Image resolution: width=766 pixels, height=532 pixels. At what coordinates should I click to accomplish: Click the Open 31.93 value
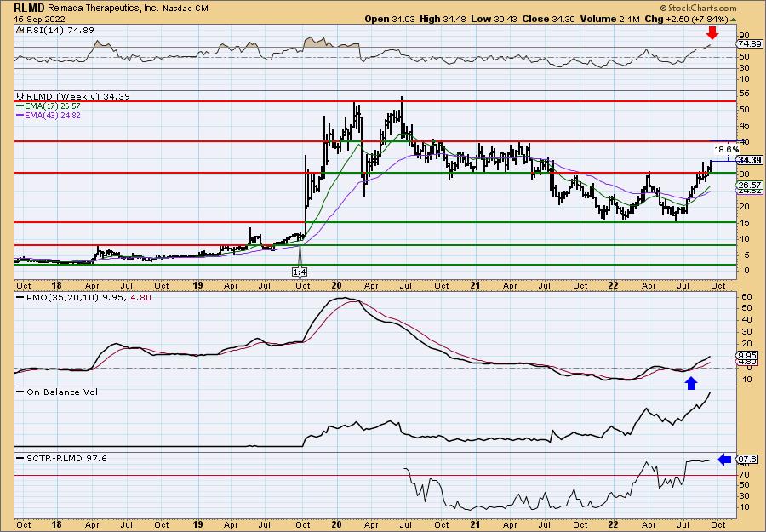point(391,19)
